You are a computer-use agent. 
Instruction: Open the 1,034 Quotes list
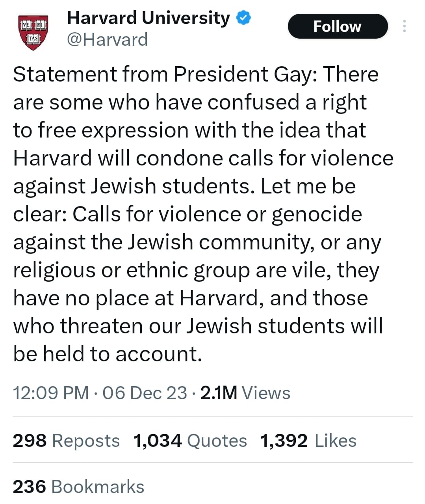pyautogui.click(x=190, y=441)
